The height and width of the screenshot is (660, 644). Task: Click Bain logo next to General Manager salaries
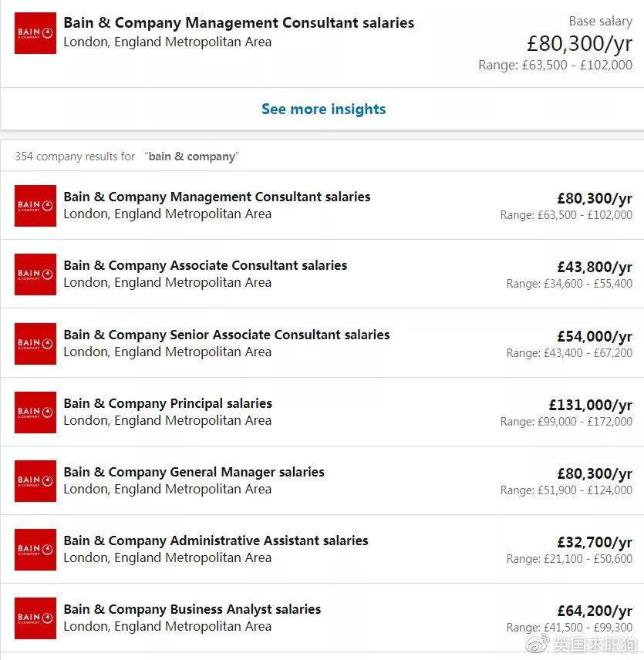(35, 481)
